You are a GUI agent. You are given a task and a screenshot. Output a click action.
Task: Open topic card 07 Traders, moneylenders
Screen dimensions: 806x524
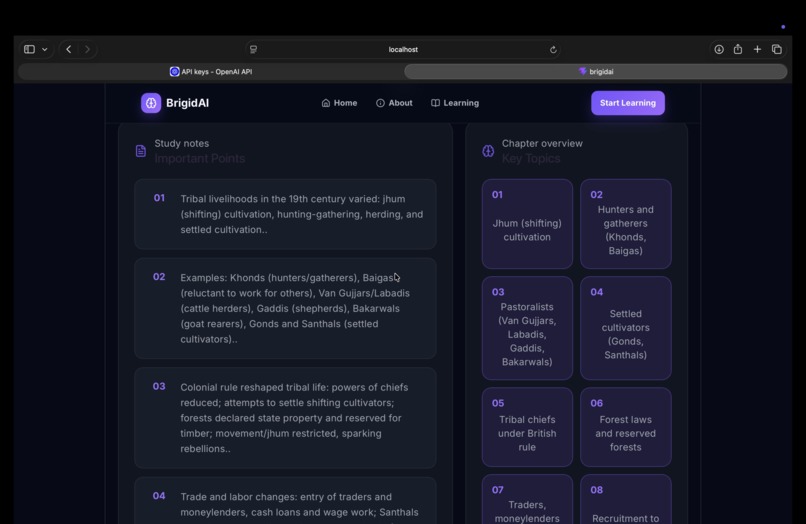point(527,499)
